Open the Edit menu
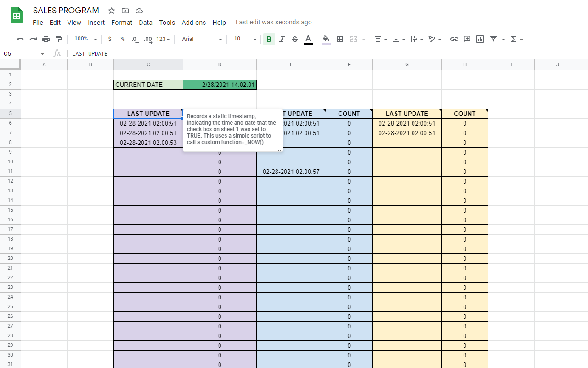The image size is (588, 368). click(55, 22)
